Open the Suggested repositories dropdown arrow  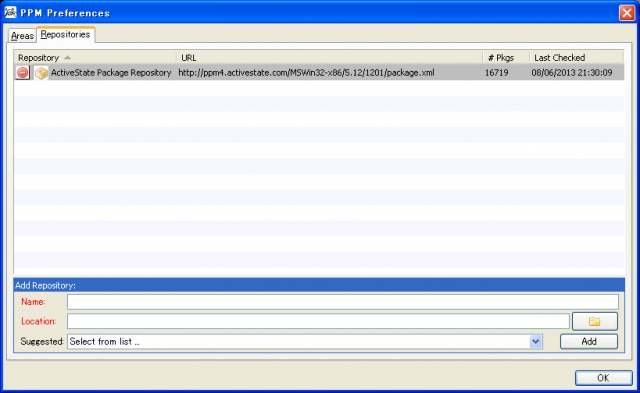[x=536, y=342]
